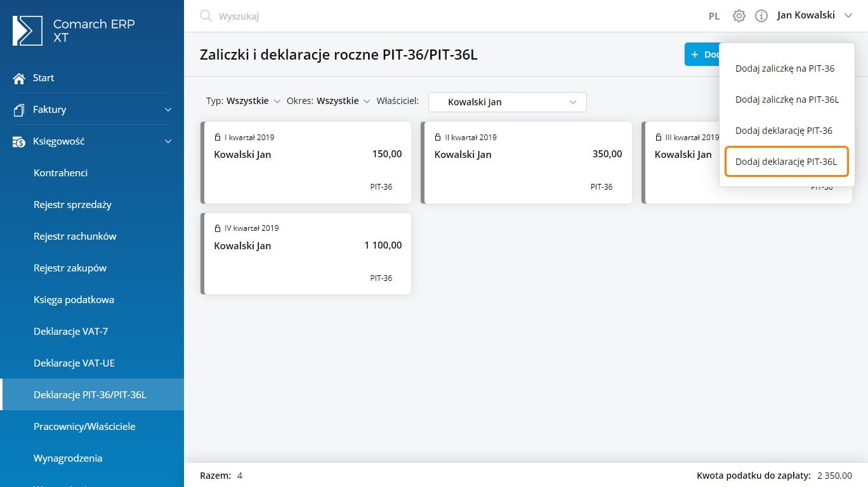Expand the Faktury sidebar section
868x487 pixels.
(x=168, y=110)
